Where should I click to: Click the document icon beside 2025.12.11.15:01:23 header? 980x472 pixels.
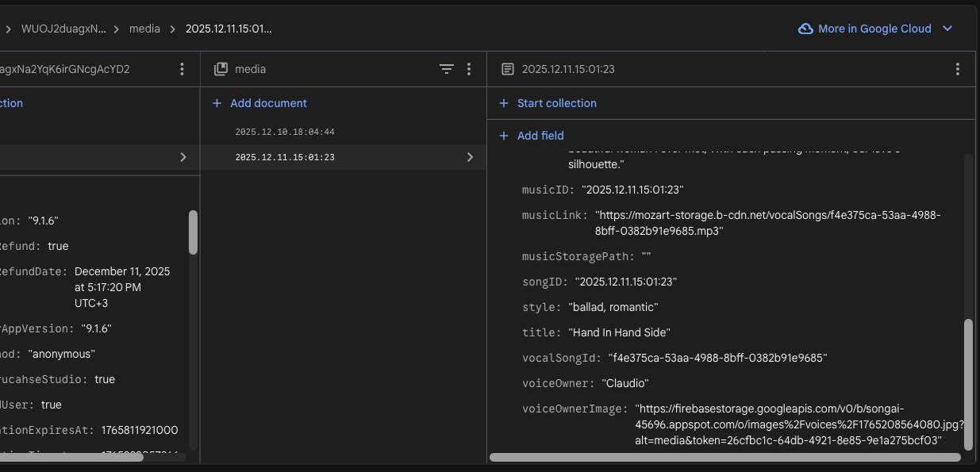click(x=508, y=69)
